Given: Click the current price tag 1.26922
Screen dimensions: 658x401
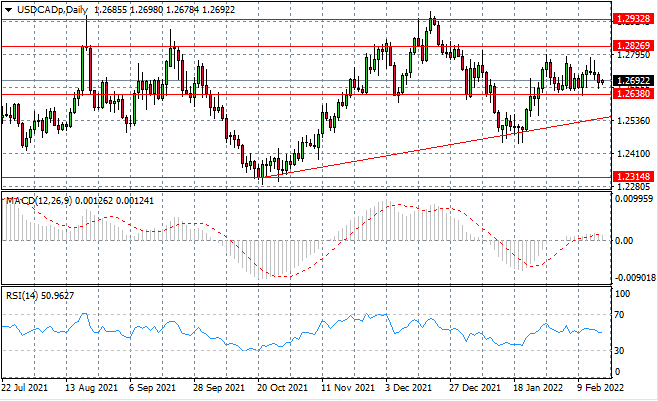Looking at the screenshot, I should point(633,81).
